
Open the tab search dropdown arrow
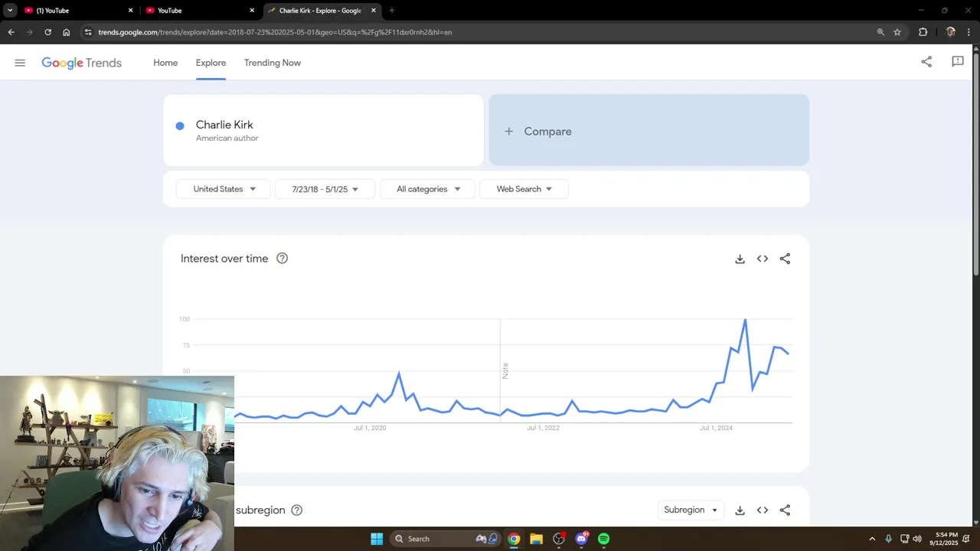(10, 11)
